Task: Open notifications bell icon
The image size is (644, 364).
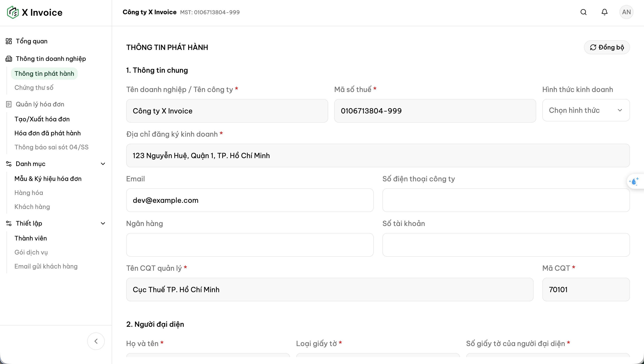Action: coord(605,12)
